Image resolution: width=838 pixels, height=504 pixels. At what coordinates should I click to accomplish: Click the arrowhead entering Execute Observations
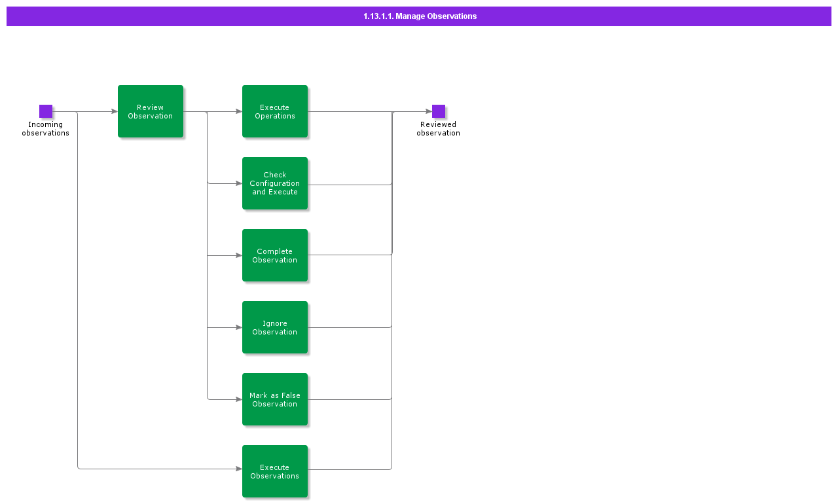pos(238,469)
